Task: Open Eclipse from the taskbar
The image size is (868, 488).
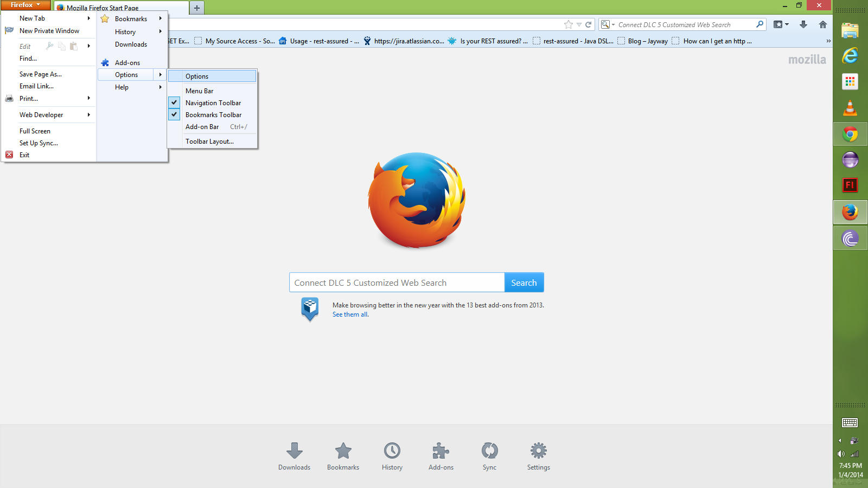Action: [850, 159]
